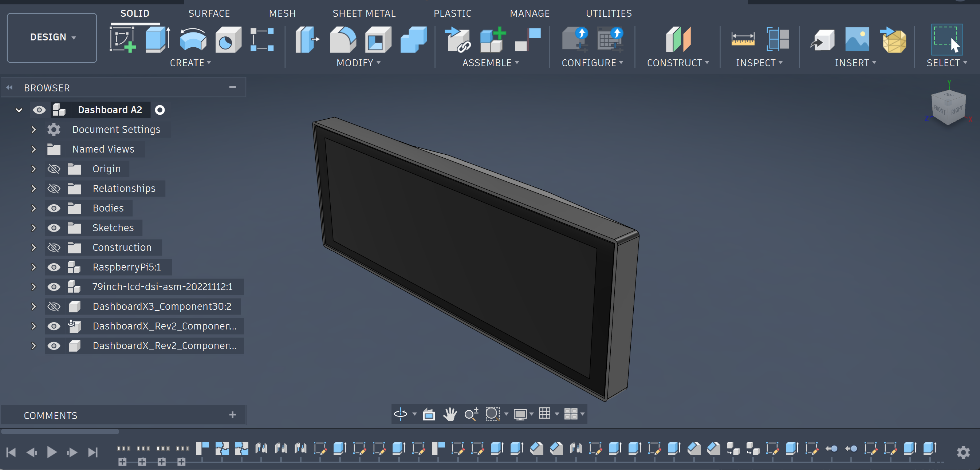Select the Fillet tool in Modify
The image size is (980, 470).
[x=342, y=39]
